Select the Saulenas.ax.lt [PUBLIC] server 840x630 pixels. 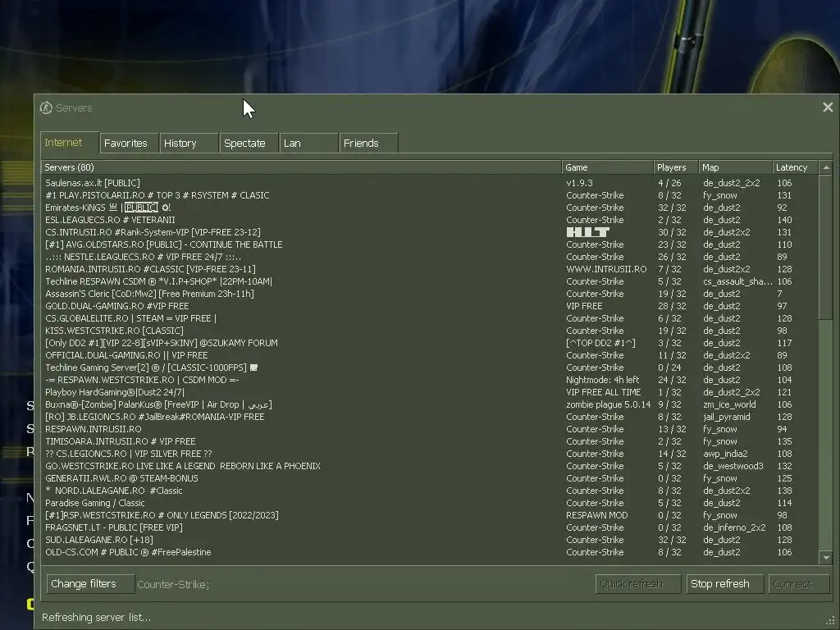tap(430, 183)
